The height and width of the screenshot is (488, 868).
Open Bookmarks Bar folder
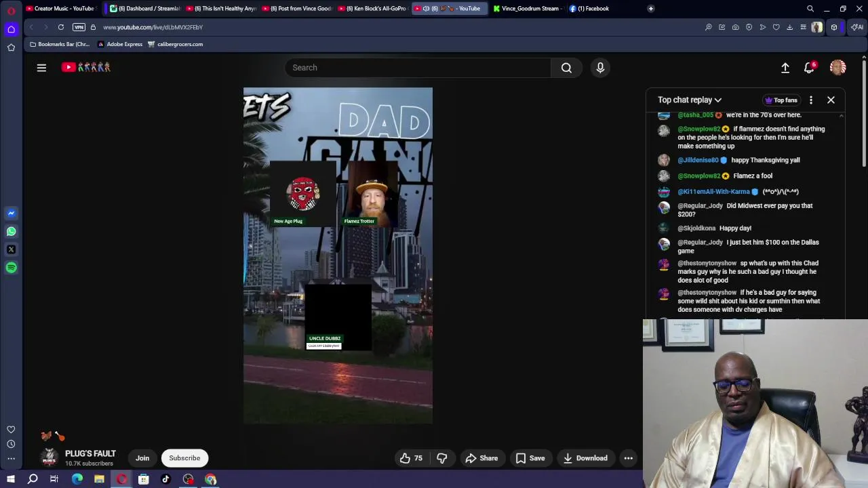[x=60, y=44]
